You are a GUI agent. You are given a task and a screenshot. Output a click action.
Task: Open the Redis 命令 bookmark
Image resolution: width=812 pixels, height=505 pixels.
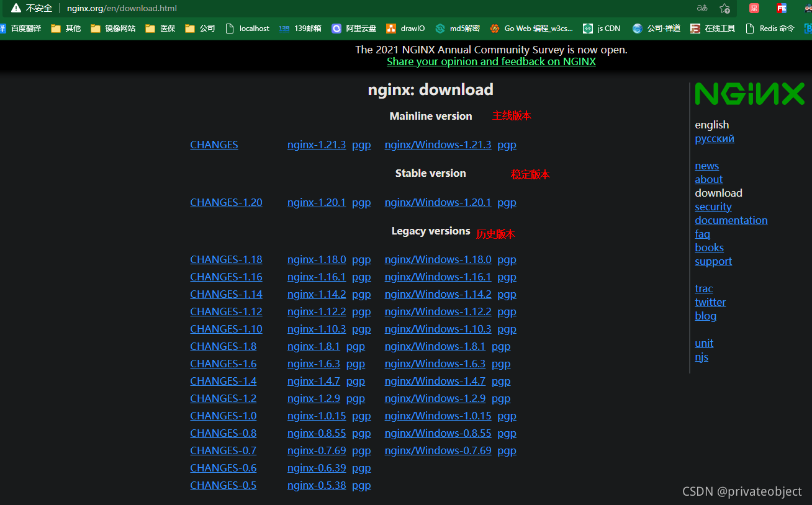[770, 29]
